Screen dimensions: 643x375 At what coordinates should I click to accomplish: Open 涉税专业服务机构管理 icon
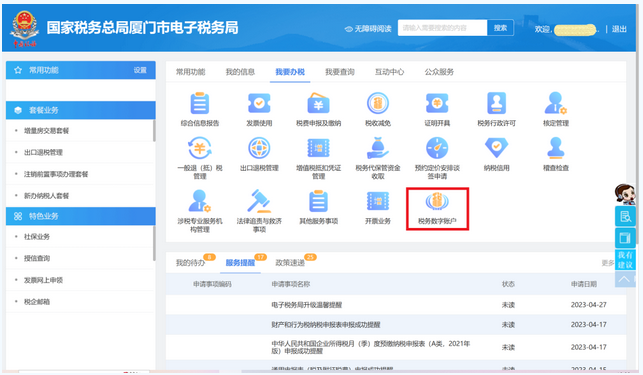tap(200, 201)
